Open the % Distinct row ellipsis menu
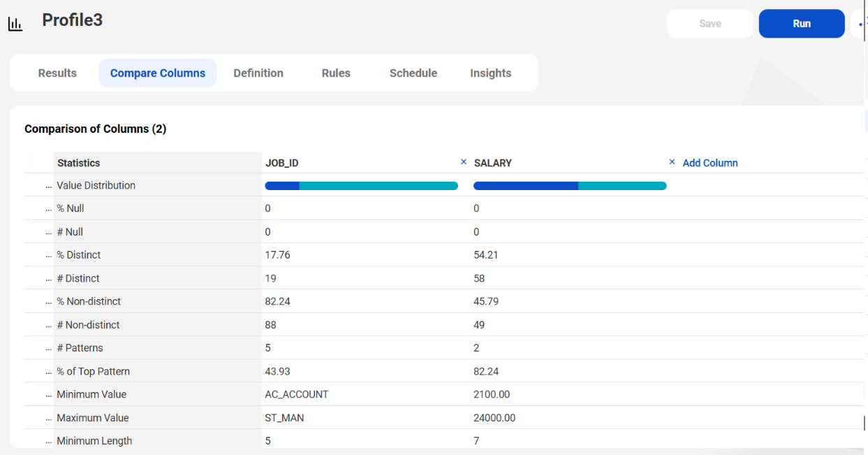 (x=49, y=256)
